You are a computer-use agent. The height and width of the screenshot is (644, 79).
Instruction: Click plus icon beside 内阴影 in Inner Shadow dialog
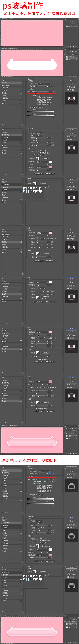coord(21,242)
